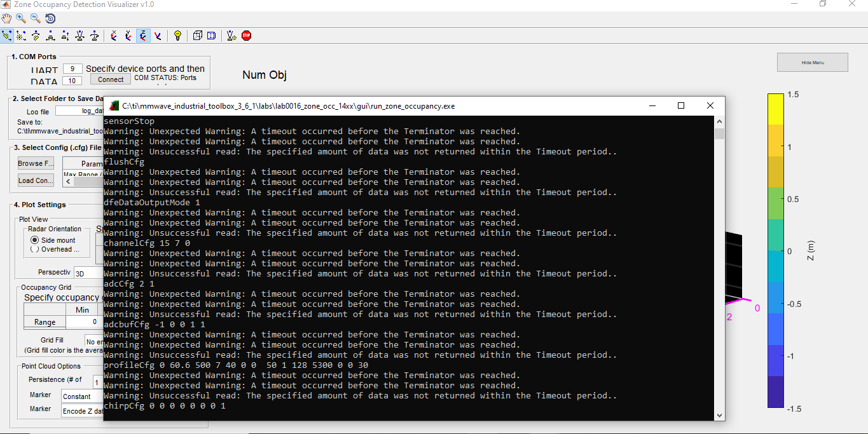This screenshot has height=434, width=868.
Task: Select the Roll Camera tool
Action: [94, 36]
